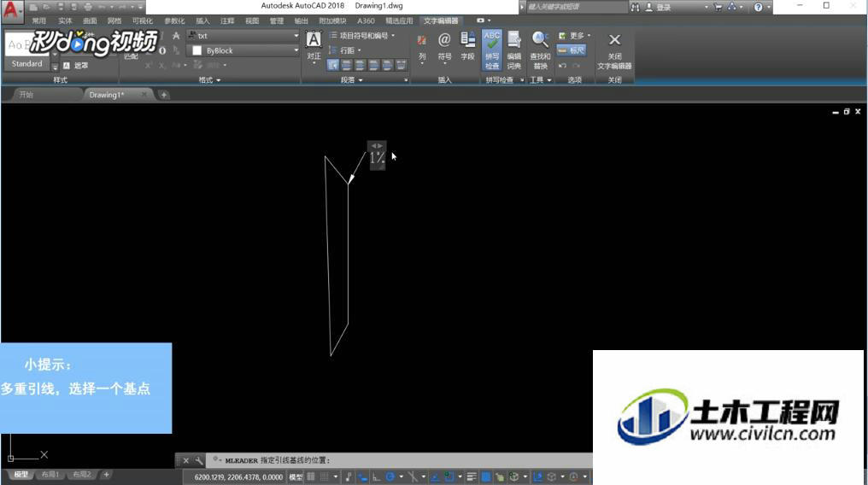Switch to the Model (模型) layout tab

coord(21,475)
